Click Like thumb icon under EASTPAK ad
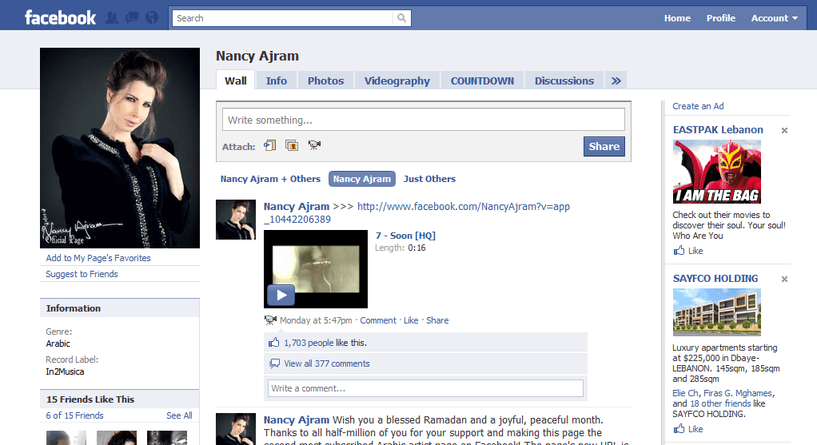 (x=679, y=251)
